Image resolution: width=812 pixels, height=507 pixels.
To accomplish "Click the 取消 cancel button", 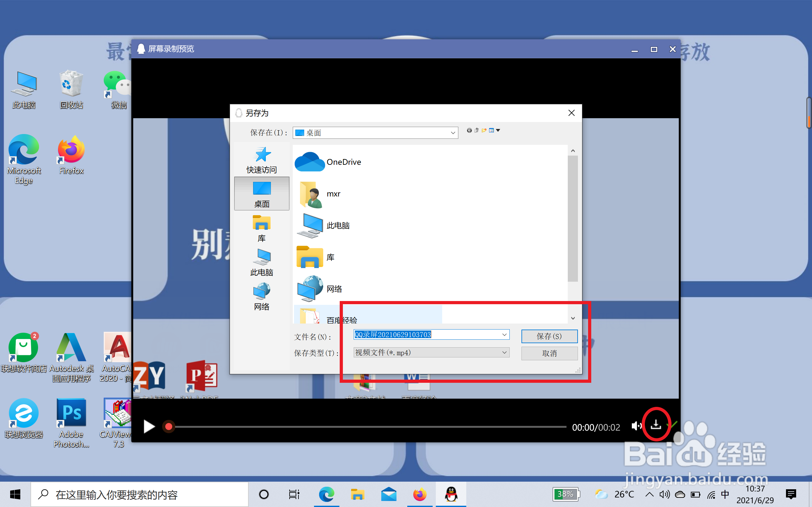I will tap(549, 353).
